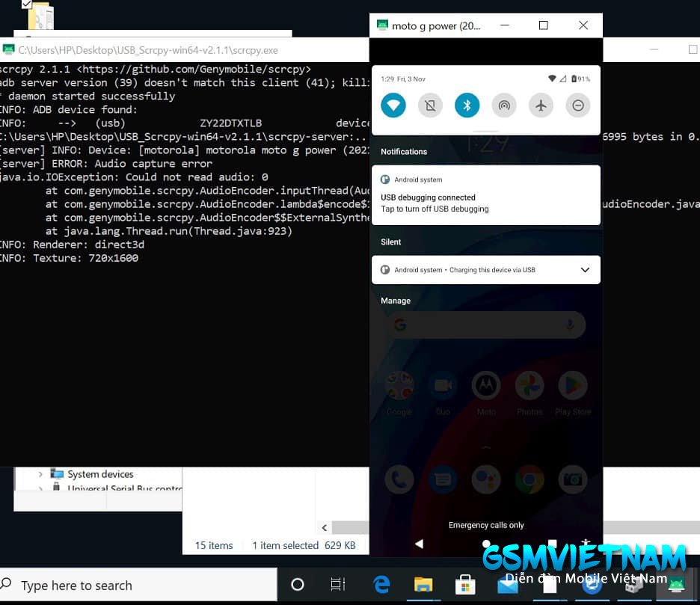Screen dimensions: 700x605
Task: Click the ZY22DTXTLB serial in console
Action: pos(230,123)
